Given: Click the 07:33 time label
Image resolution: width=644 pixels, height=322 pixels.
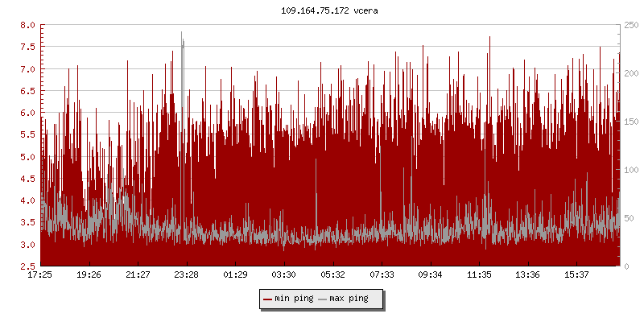Looking at the screenshot, I should tap(381, 275).
